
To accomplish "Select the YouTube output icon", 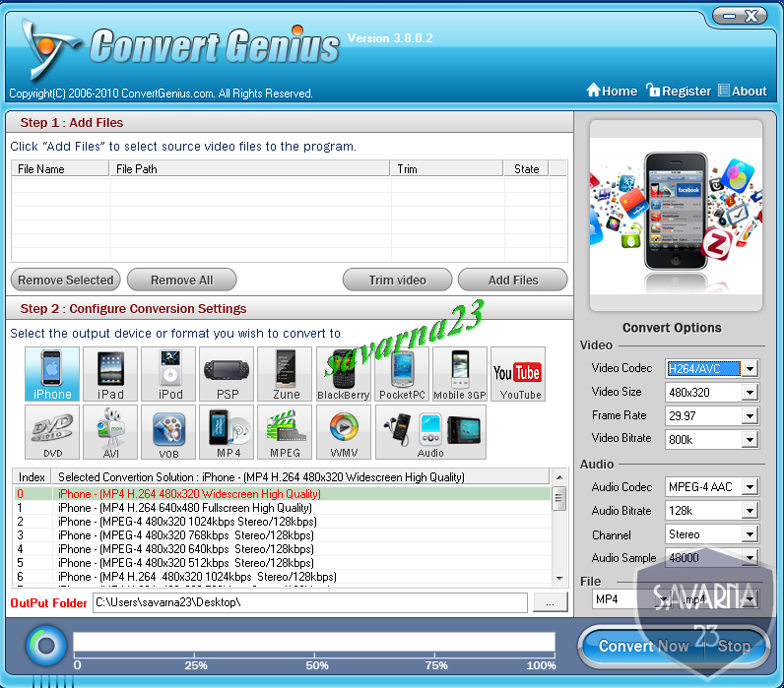I will [x=518, y=374].
